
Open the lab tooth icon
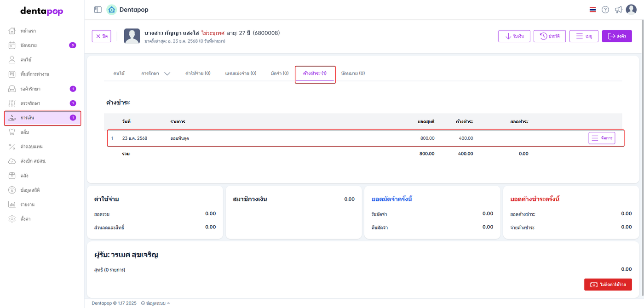pyautogui.click(x=12, y=132)
